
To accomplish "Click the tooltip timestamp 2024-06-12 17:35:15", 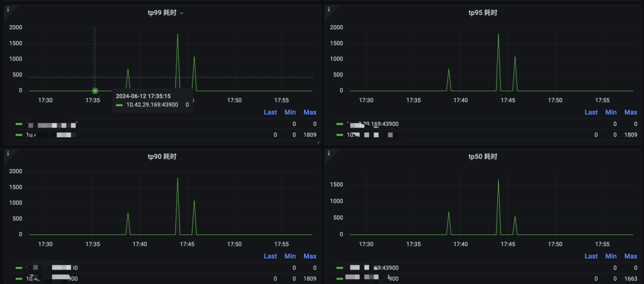I will click(x=143, y=96).
